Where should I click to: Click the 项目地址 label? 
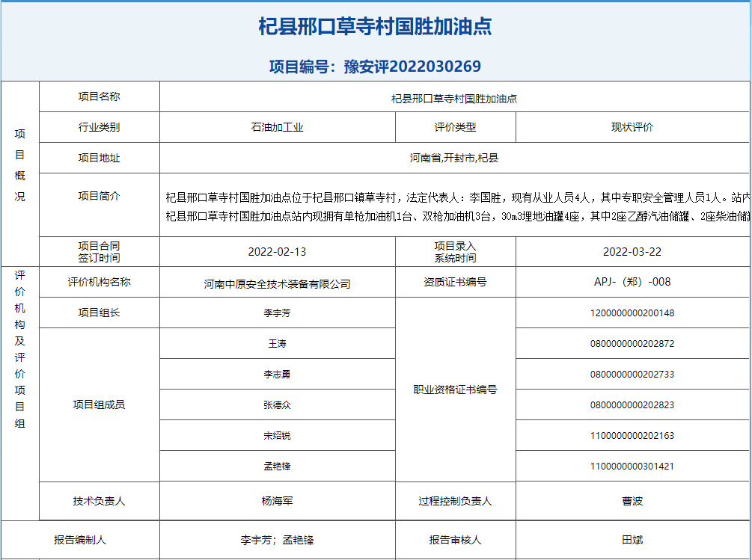(100, 158)
